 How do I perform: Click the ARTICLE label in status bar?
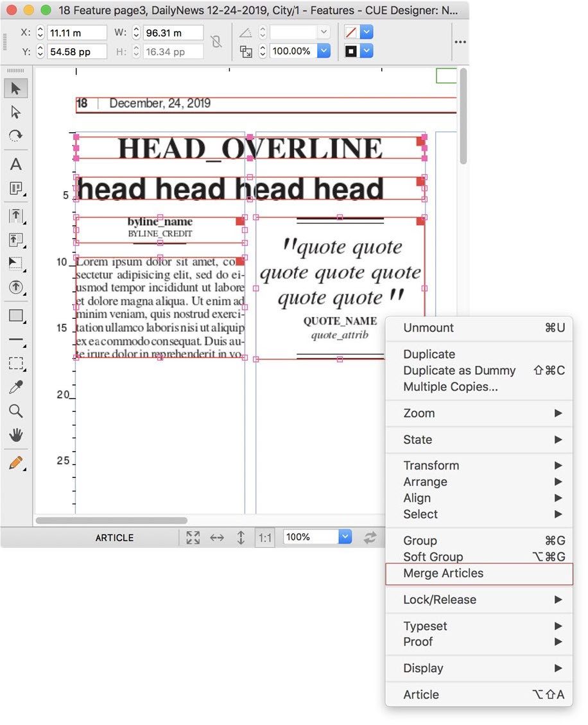114,538
